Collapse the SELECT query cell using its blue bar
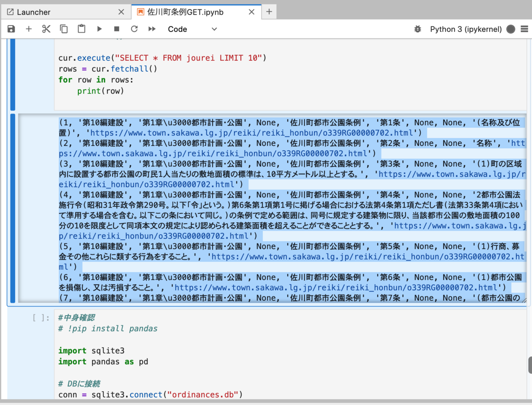The image size is (532, 405). click(13, 75)
